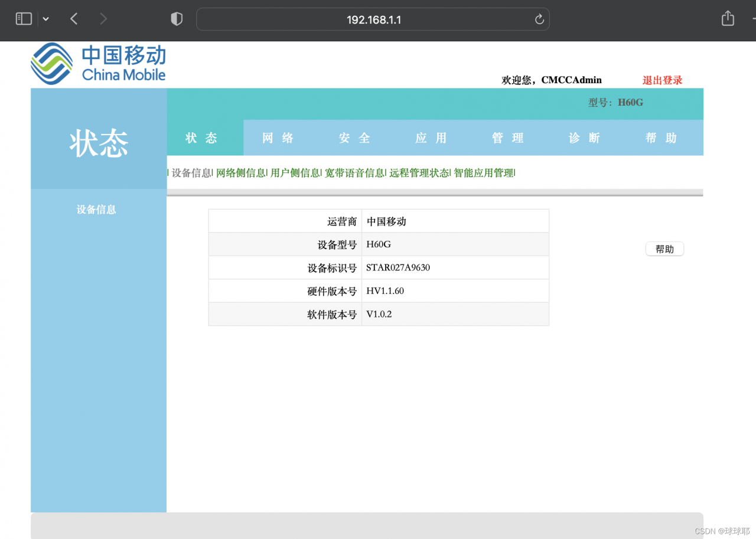Click the 设备型号 value H60G in table

pyautogui.click(x=379, y=244)
